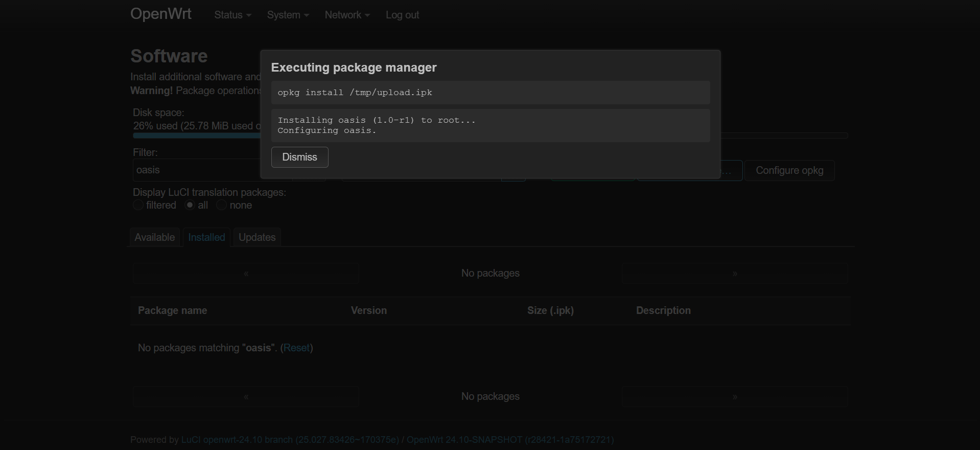Select the filtered translation radio button
Screen dimensions: 980x450
(138, 205)
